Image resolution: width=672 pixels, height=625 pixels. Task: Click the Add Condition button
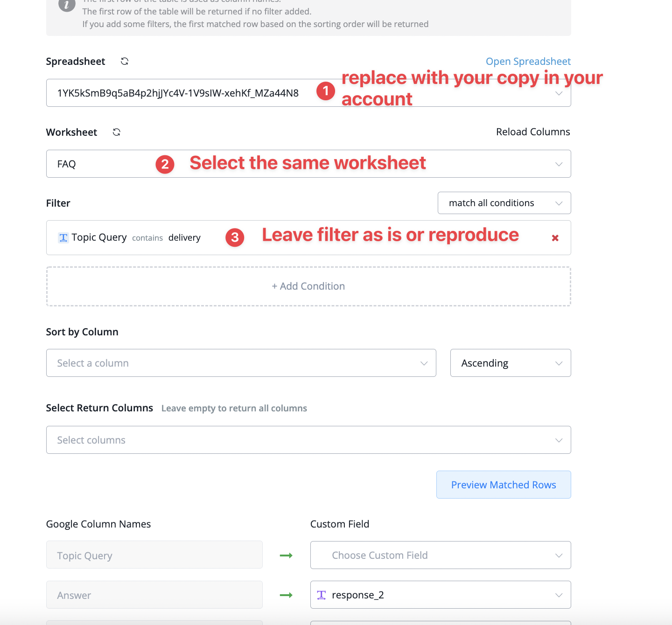(x=308, y=286)
